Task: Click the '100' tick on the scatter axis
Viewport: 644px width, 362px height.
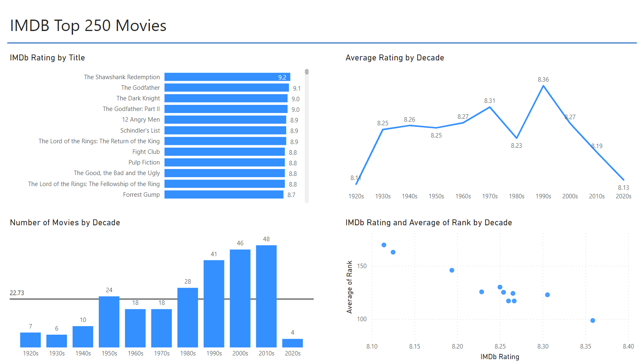Action: coord(362,319)
